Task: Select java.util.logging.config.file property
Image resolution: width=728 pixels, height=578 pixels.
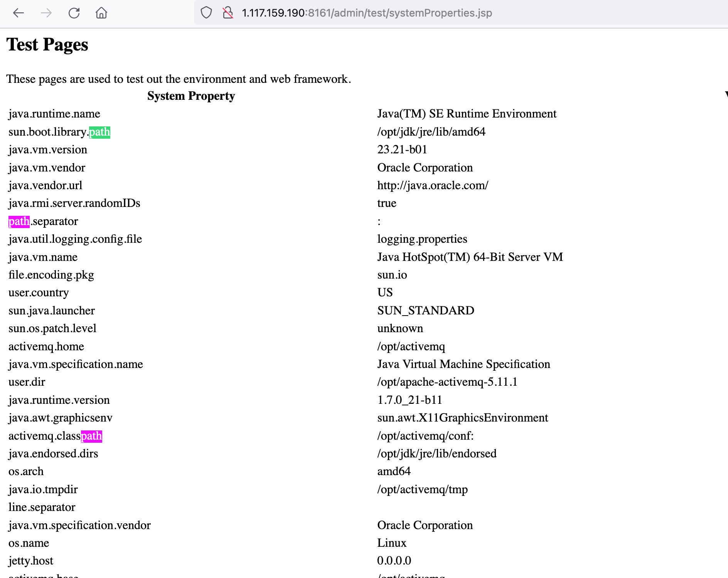Action: 75,239
